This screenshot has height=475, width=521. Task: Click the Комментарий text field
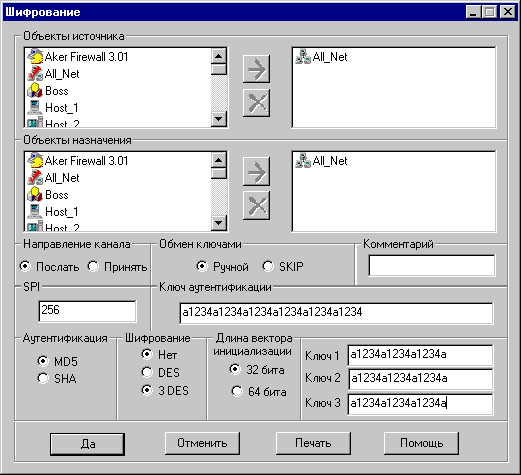tap(432, 265)
